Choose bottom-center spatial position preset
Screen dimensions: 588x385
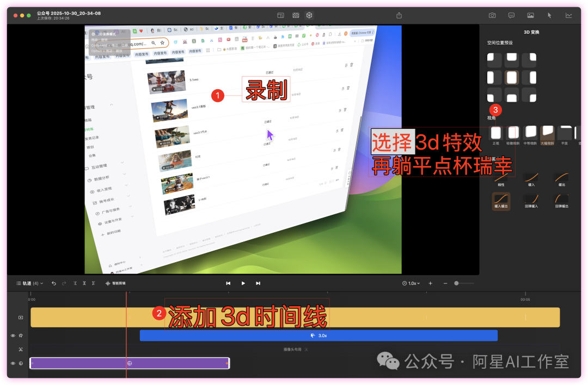(512, 95)
